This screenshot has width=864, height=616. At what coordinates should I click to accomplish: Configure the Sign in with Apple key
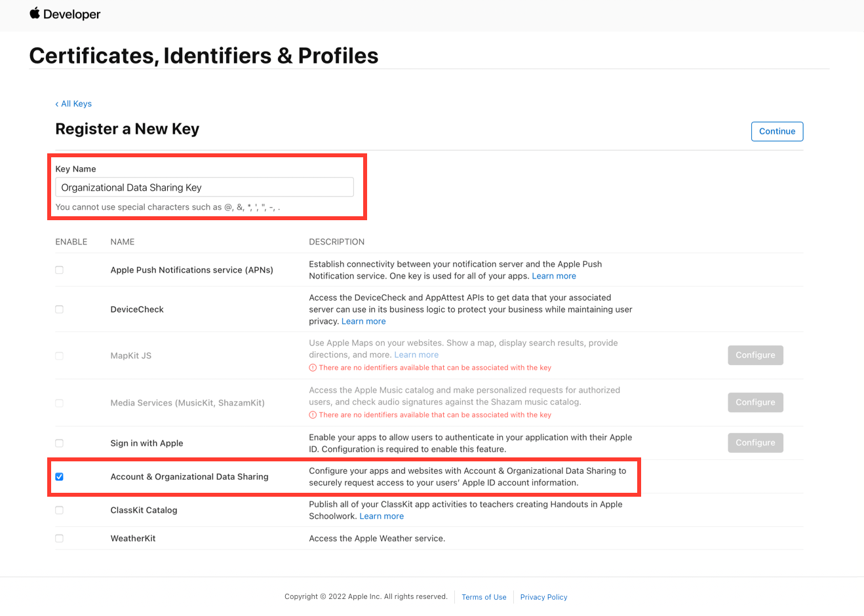click(755, 442)
